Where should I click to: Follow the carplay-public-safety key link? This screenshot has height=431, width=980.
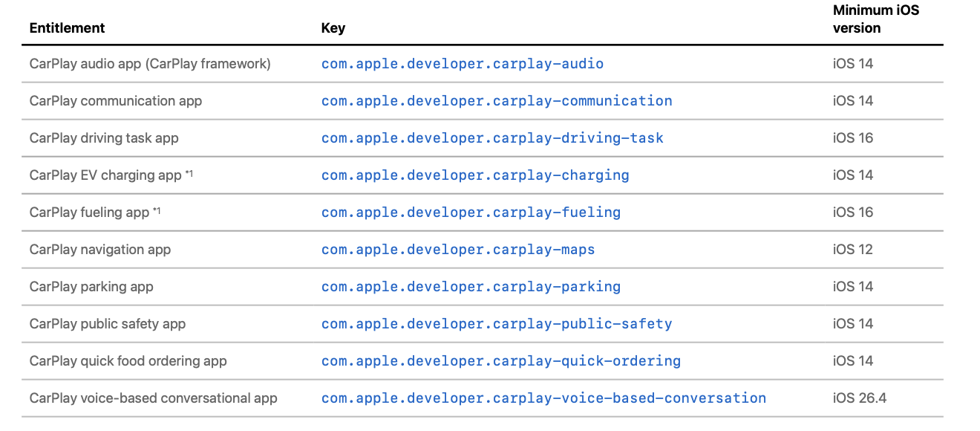point(496,324)
